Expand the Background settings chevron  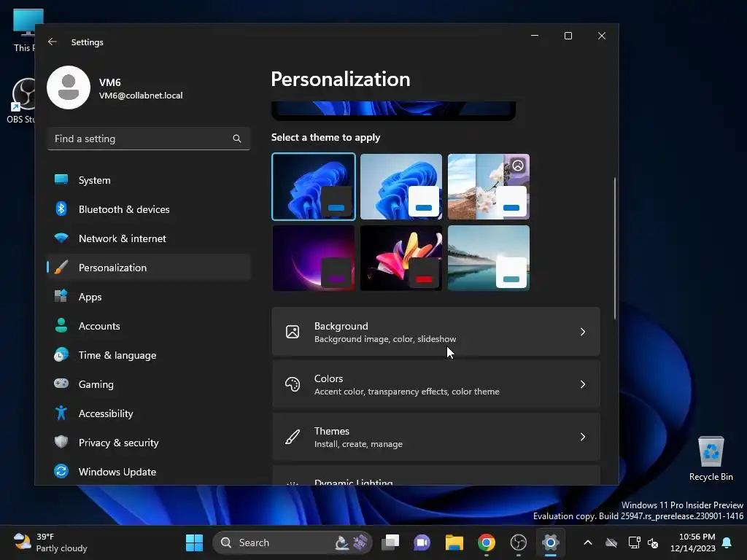pyautogui.click(x=583, y=332)
